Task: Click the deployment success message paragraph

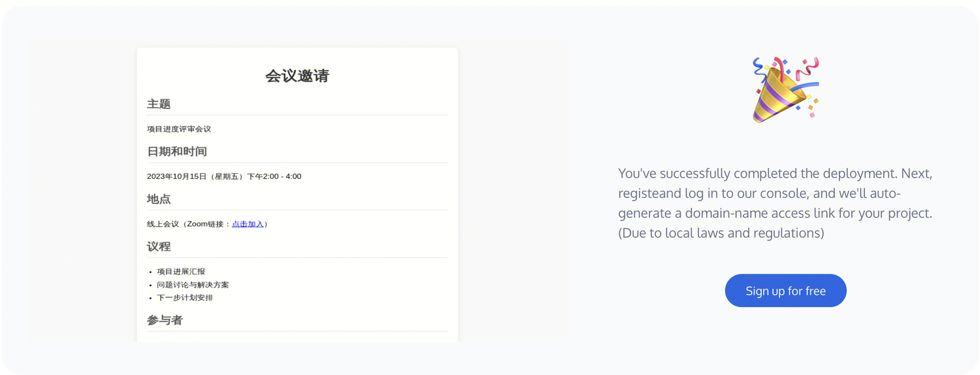Action: click(775, 193)
